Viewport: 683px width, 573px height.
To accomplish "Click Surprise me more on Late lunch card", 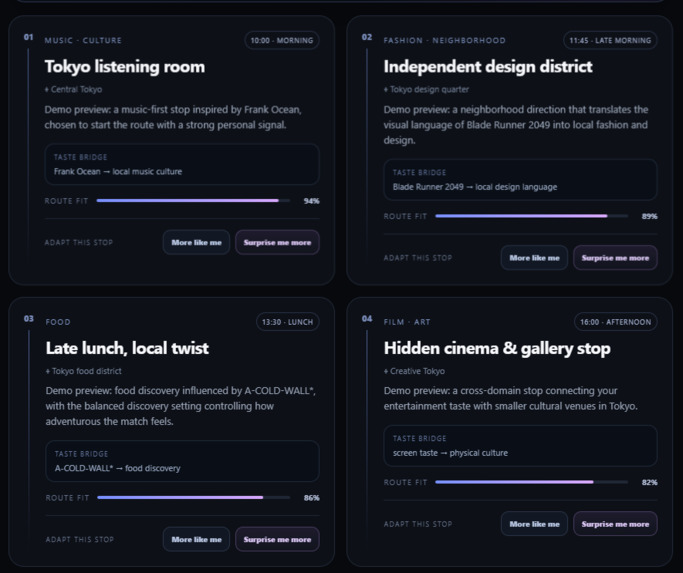I will (277, 539).
